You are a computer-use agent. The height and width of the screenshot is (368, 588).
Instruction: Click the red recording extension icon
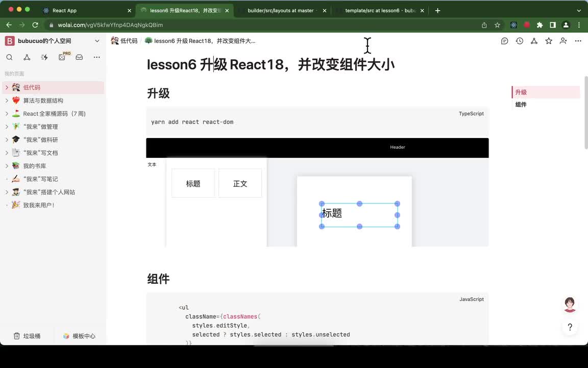(527, 25)
